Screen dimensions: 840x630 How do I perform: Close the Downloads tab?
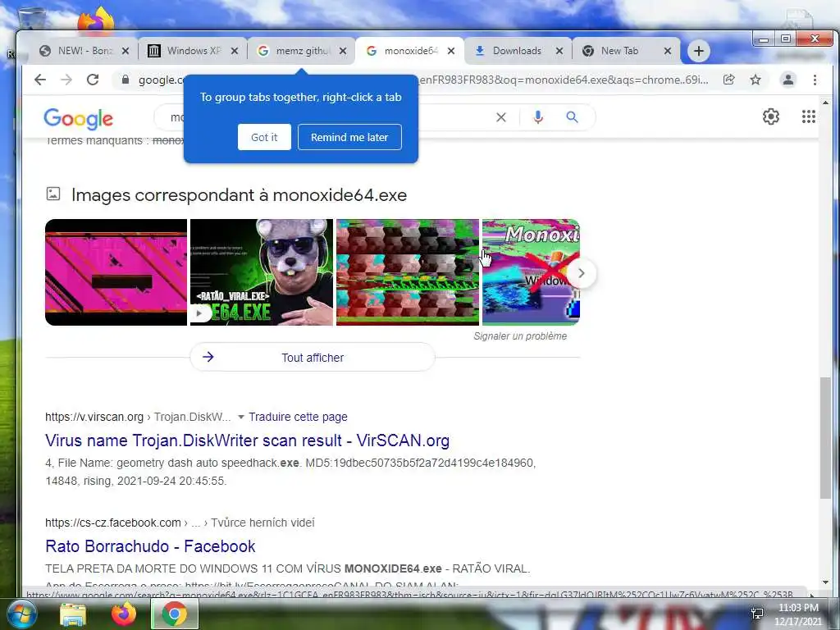pyautogui.click(x=559, y=51)
